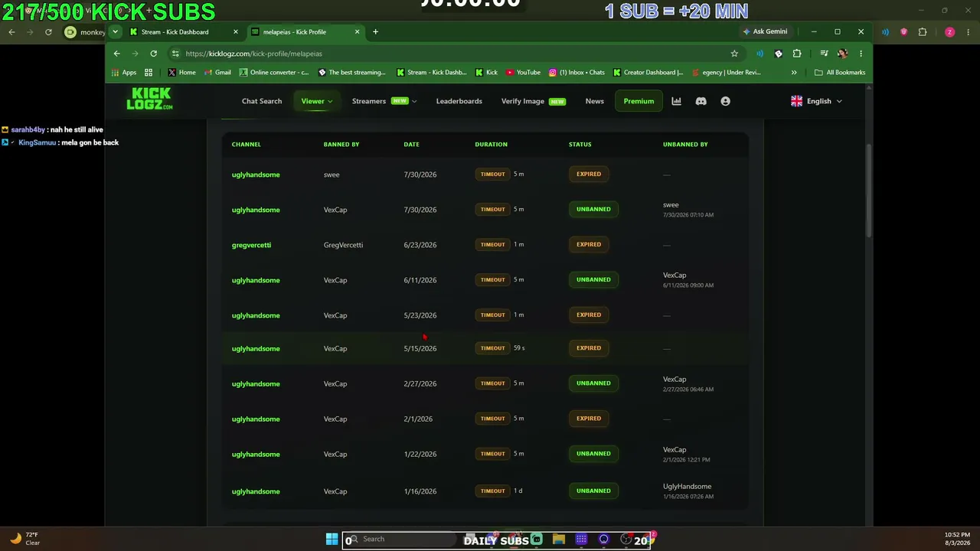Click UNBANNED status in the 2/27/2026 row
The height and width of the screenshot is (551, 980).
[593, 383]
